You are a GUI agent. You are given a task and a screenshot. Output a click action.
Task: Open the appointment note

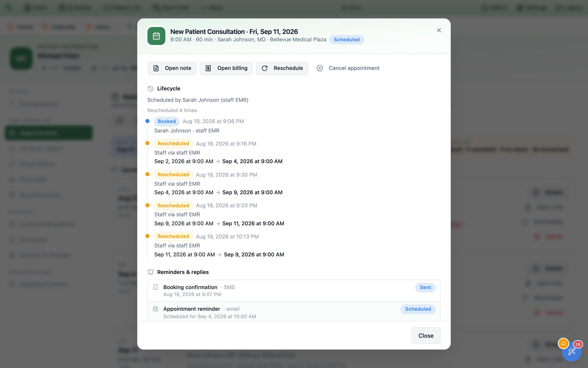[x=172, y=68]
